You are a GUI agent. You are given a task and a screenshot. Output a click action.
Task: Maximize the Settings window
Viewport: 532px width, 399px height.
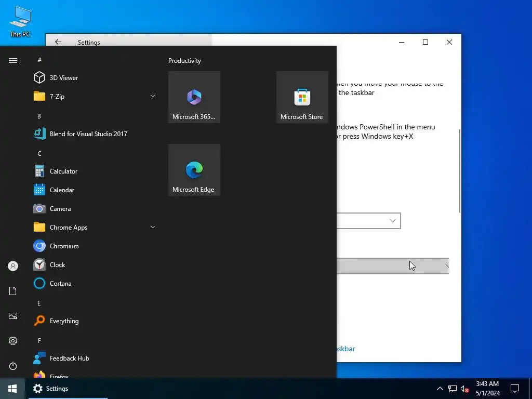[425, 42]
